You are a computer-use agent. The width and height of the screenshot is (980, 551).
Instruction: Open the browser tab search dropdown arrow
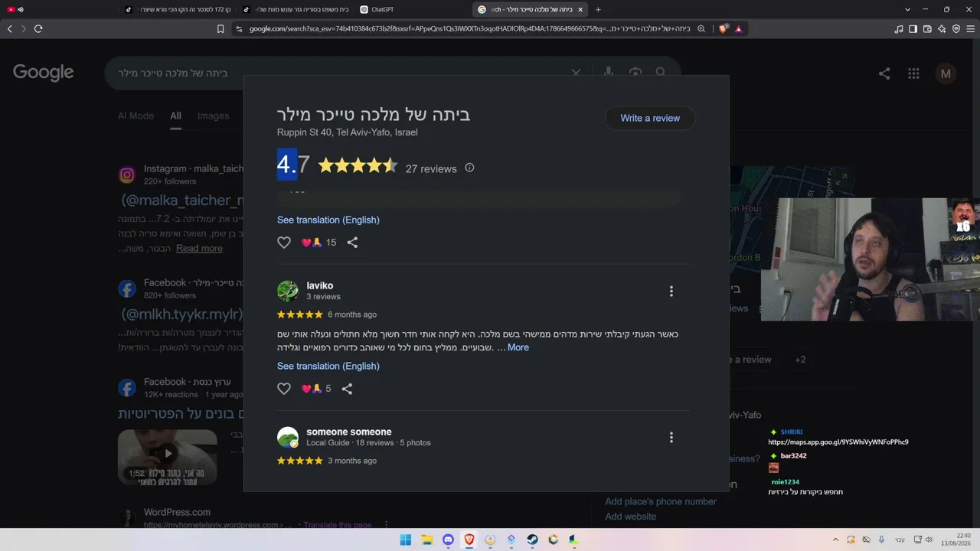tap(907, 10)
